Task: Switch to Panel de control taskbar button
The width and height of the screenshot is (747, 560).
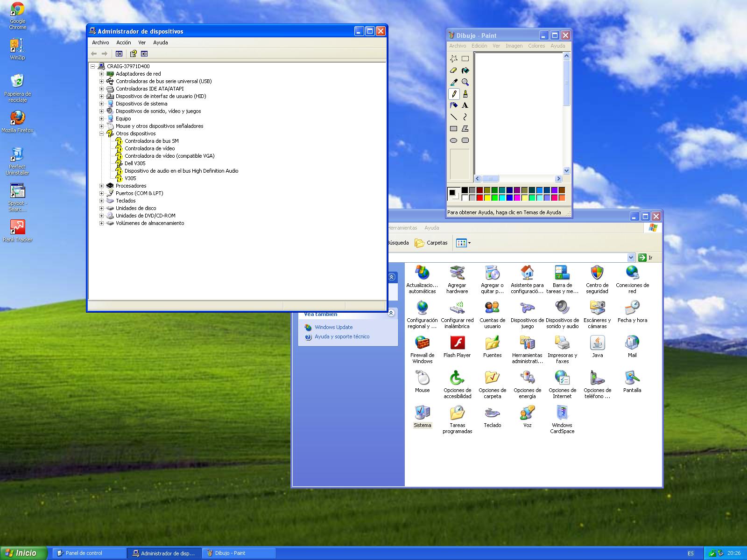Action: coord(89,553)
